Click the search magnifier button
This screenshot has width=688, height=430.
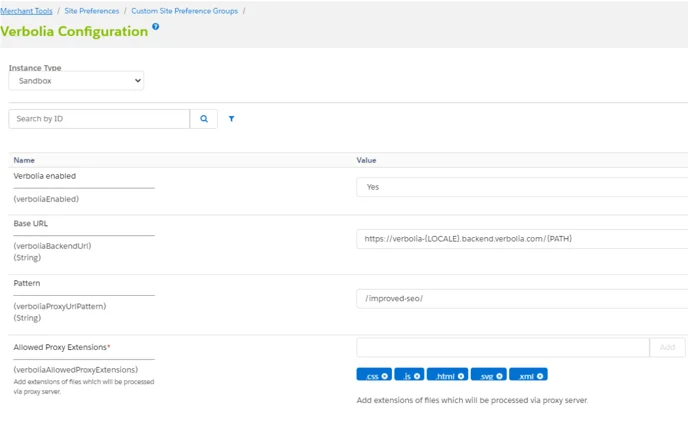(x=204, y=119)
